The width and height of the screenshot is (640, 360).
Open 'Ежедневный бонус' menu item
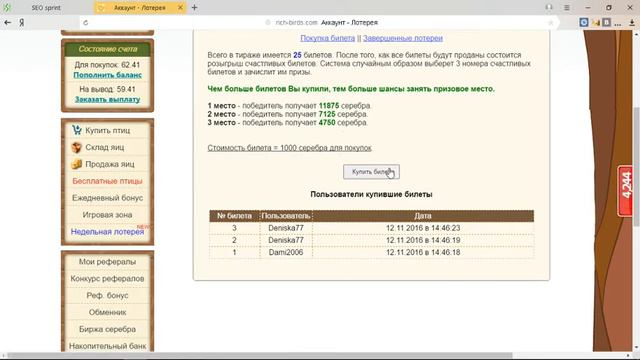[107, 198]
